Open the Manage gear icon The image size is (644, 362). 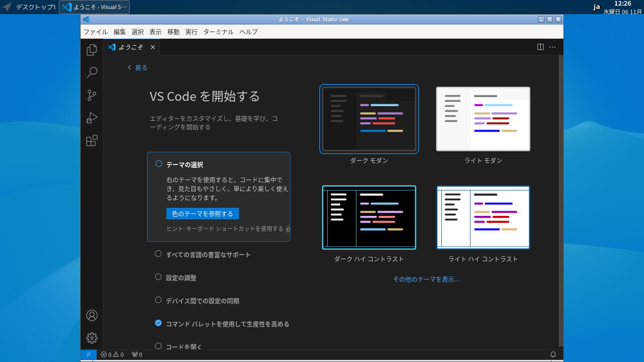pos(92,338)
